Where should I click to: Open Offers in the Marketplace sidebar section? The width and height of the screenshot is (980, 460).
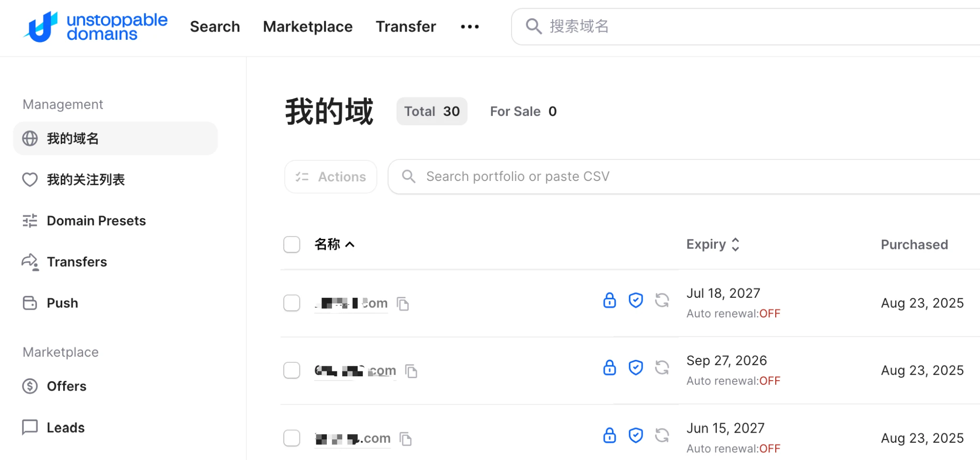click(x=66, y=386)
